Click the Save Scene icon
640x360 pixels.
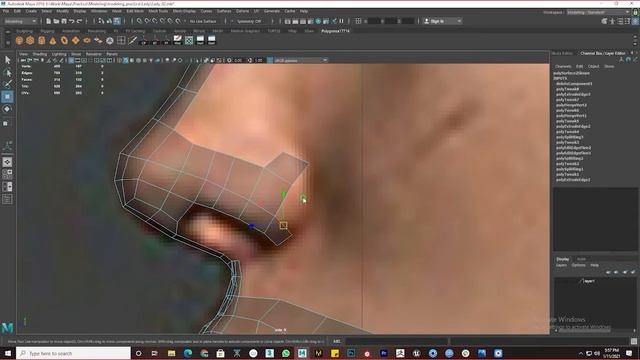pyautogui.click(x=64, y=21)
